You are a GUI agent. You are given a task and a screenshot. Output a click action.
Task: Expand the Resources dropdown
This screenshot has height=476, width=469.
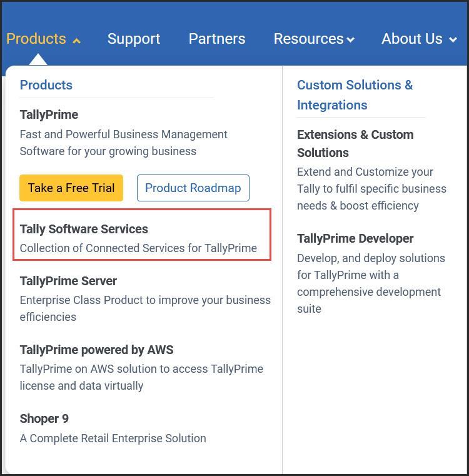point(314,39)
